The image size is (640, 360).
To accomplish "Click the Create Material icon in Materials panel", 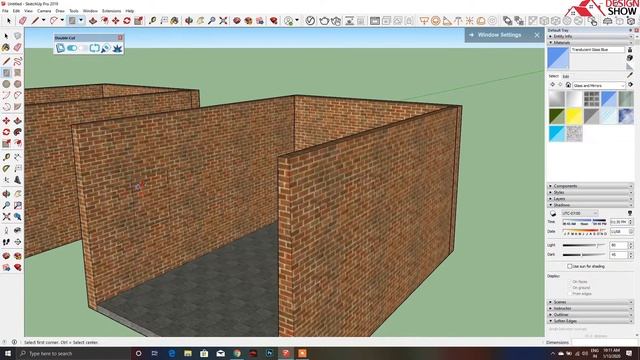I will pos(630,58).
